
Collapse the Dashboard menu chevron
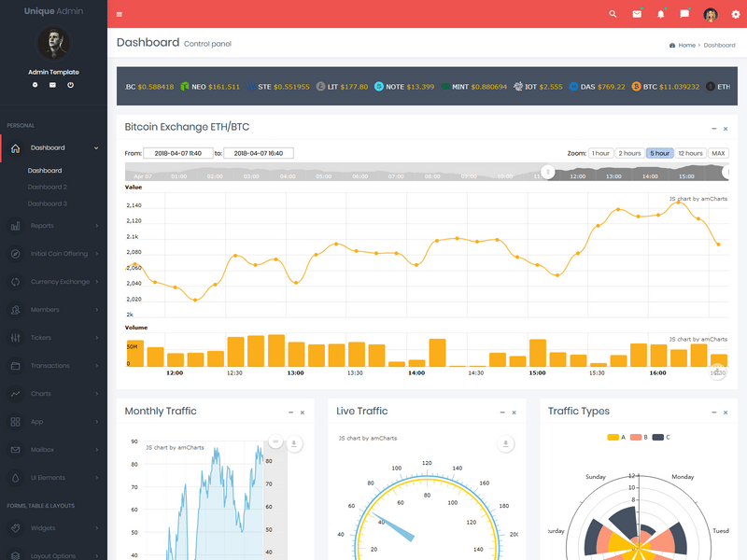click(96, 148)
